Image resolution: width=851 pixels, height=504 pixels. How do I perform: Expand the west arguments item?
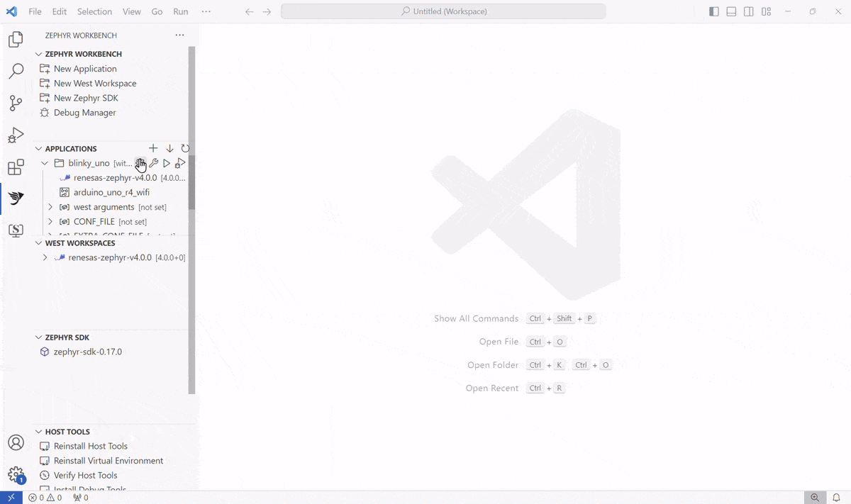pos(50,207)
